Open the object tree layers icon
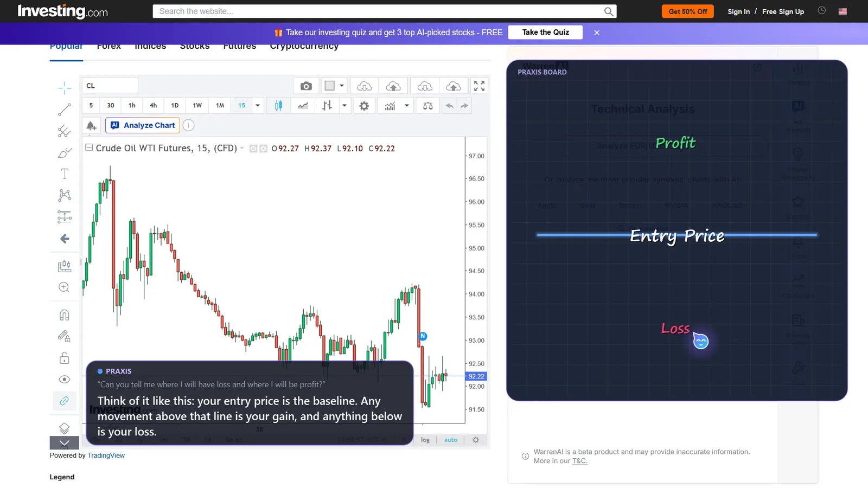The width and height of the screenshot is (868, 488). pos(64,428)
